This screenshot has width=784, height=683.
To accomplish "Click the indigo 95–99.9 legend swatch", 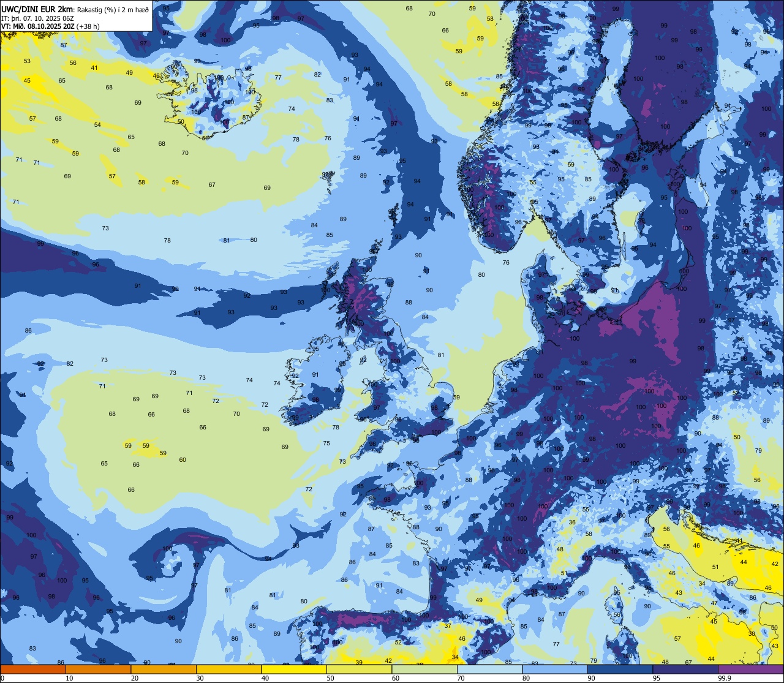I will click(685, 669).
